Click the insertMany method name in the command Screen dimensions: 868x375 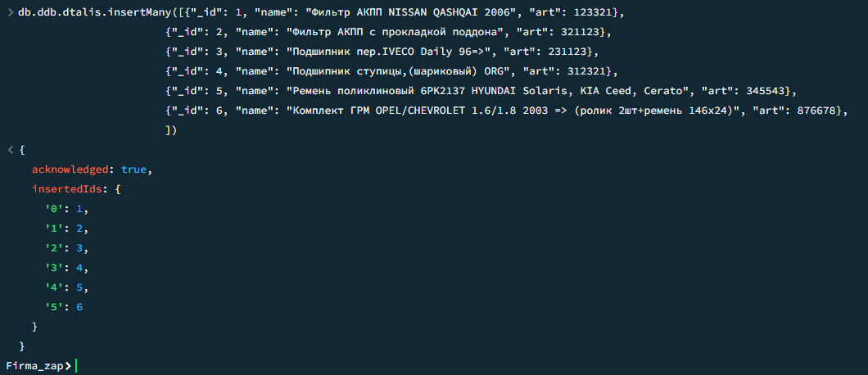[x=139, y=13]
